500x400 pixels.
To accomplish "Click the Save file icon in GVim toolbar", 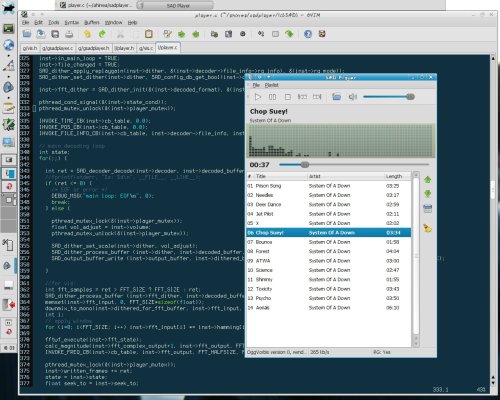I will 41,34.
